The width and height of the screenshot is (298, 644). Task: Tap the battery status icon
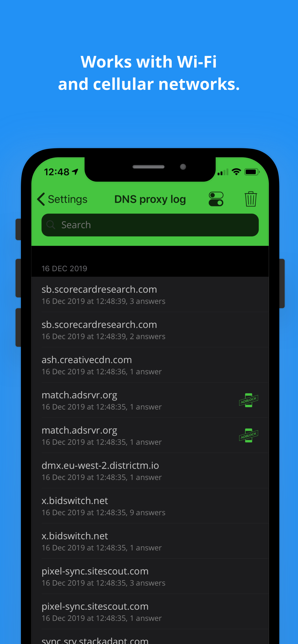(252, 172)
